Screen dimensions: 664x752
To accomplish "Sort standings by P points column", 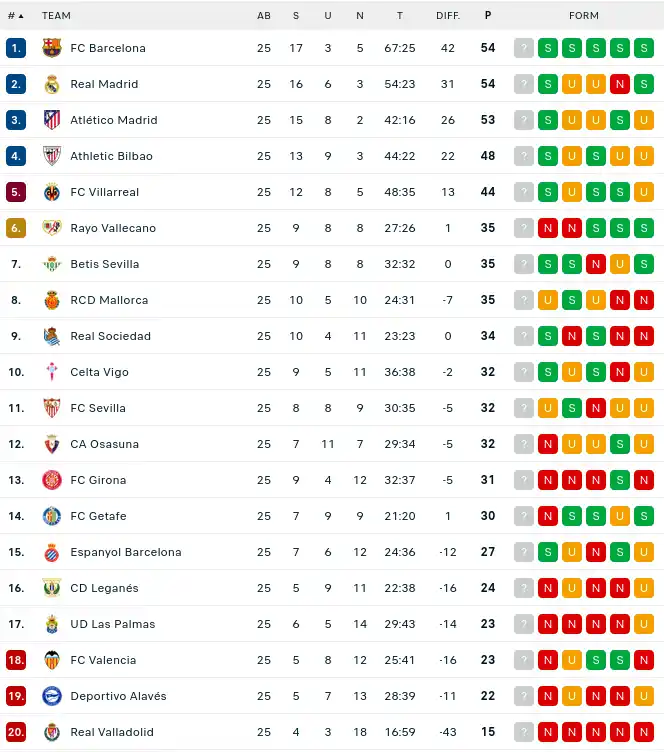I will pos(488,16).
